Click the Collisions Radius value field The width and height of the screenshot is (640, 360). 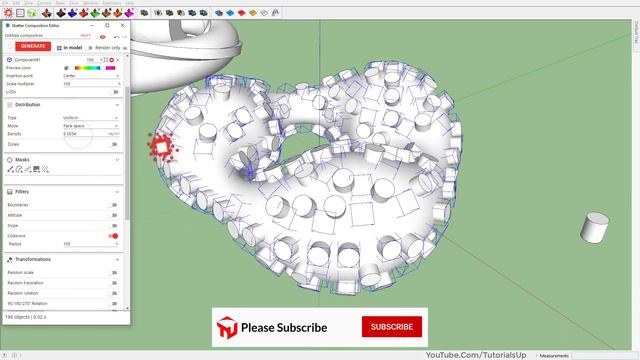[x=91, y=244]
